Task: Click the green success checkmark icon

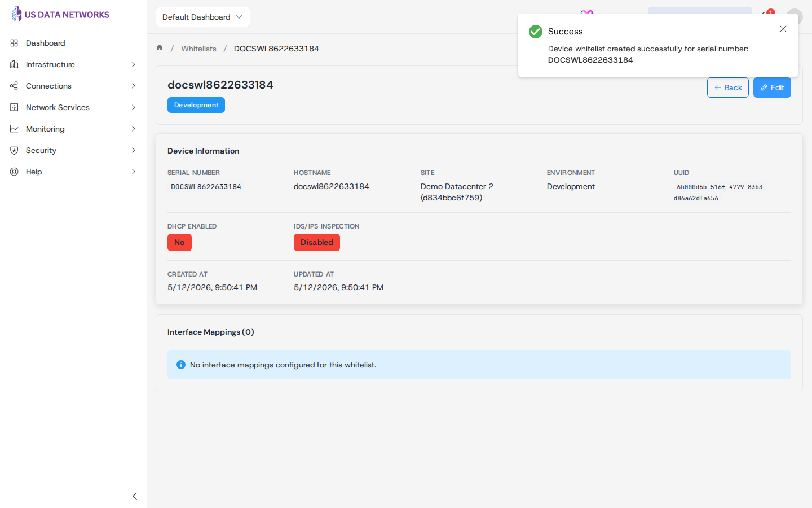Action: [x=536, y=32]
